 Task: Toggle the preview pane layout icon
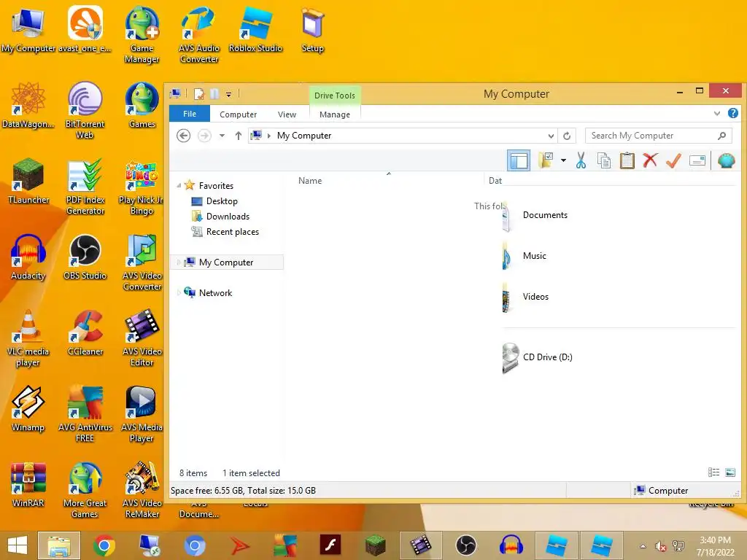coord(519,160)
